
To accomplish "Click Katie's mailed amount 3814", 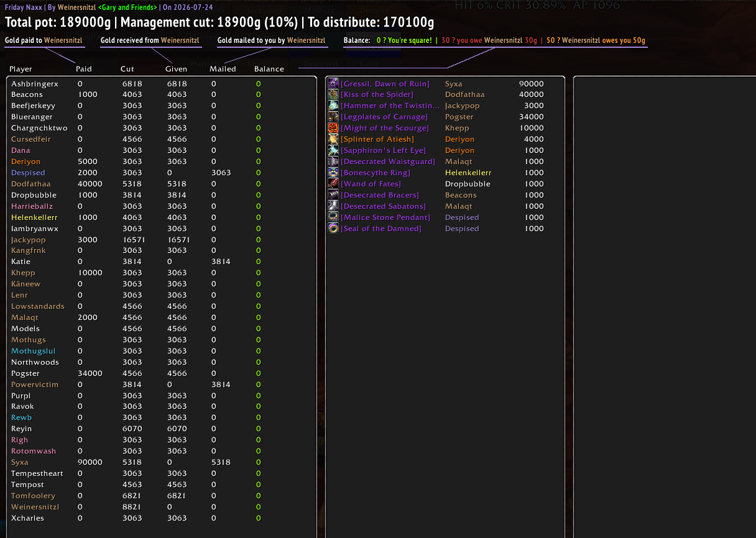I will click(221, 262).
